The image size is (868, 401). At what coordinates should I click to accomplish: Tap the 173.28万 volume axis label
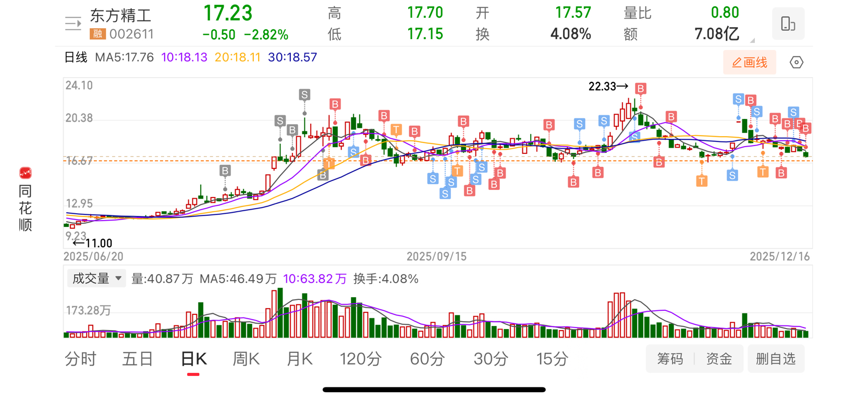[88, 311]
